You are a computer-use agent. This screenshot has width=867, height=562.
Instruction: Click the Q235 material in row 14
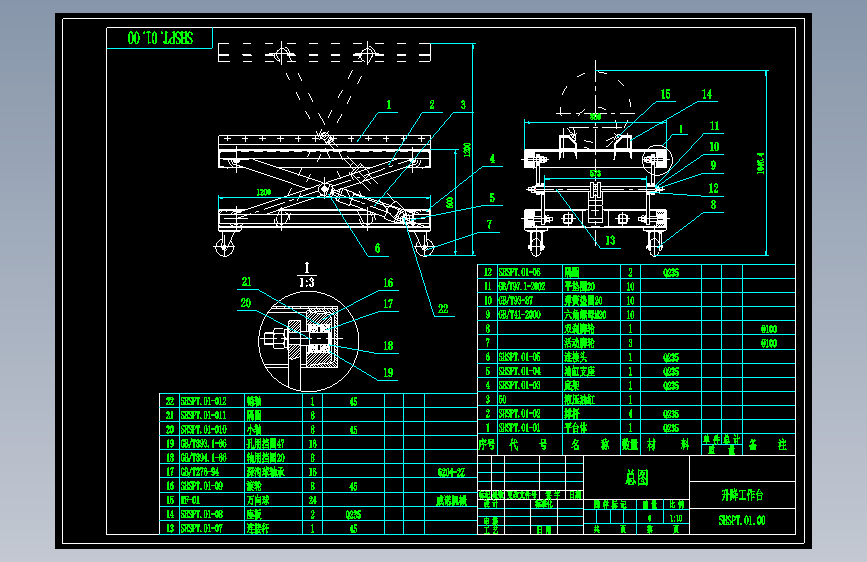click(353, 514)
